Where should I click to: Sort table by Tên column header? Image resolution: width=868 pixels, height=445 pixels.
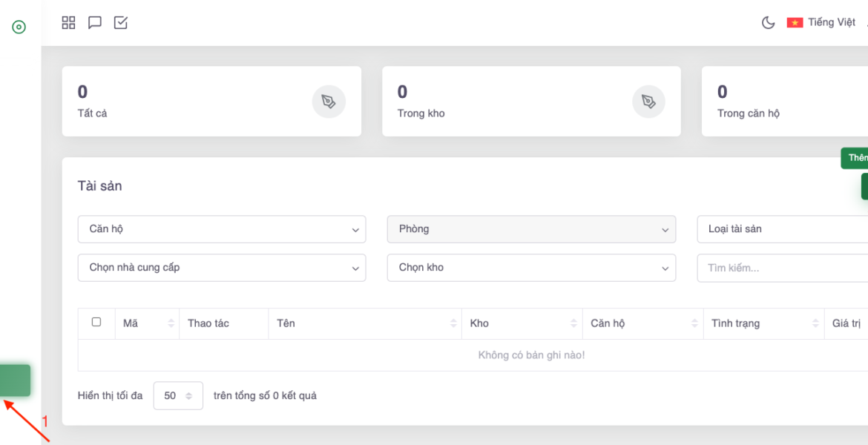pos(364,323)
